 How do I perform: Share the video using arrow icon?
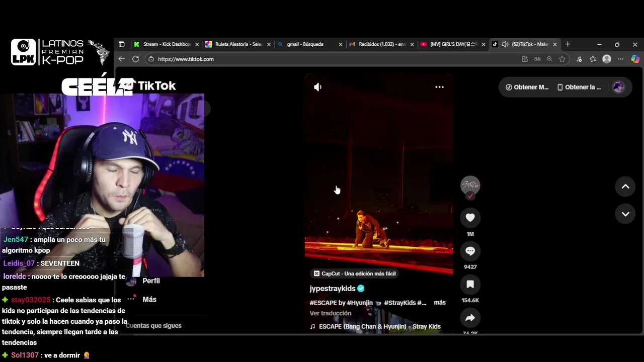470,318
